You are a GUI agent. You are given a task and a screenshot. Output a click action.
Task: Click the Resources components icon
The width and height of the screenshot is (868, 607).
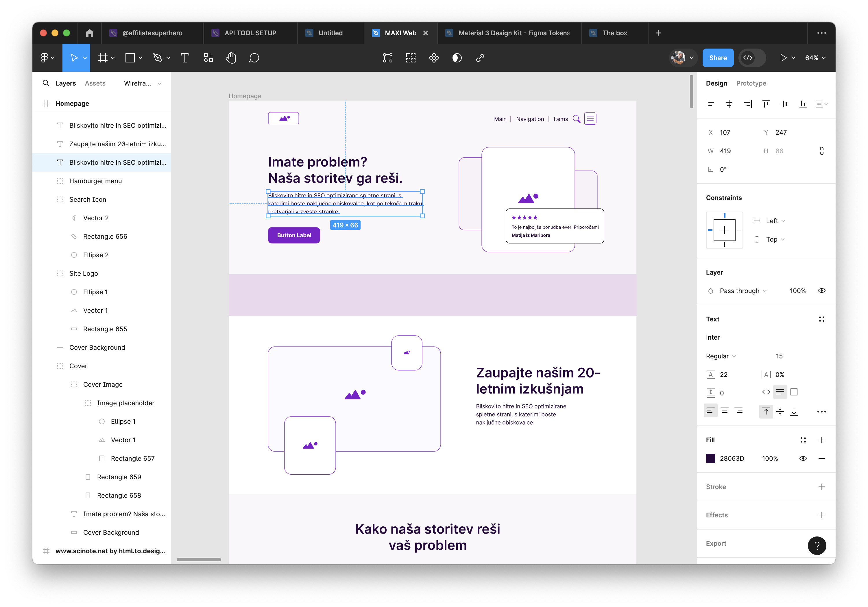(x=208, y=58)
